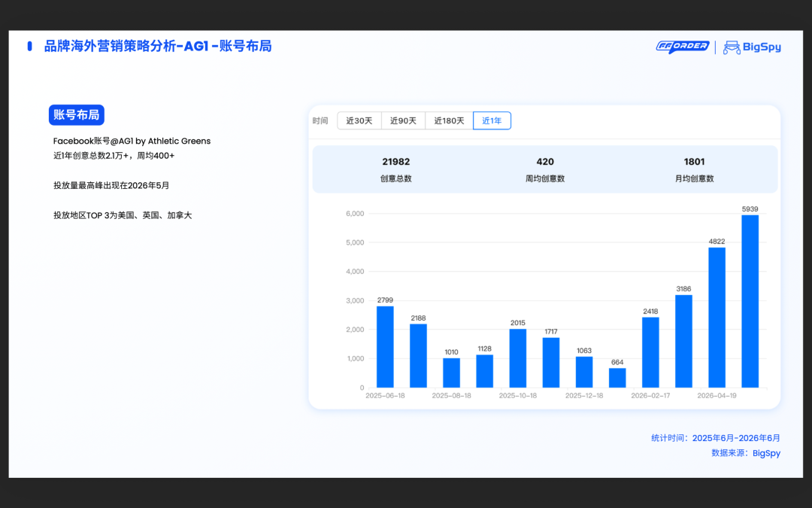Click the 近1年创意总数2.1万+ text line
Image resolution: width=812 pixels, height=508 pixels.
[x=114, y=156]
